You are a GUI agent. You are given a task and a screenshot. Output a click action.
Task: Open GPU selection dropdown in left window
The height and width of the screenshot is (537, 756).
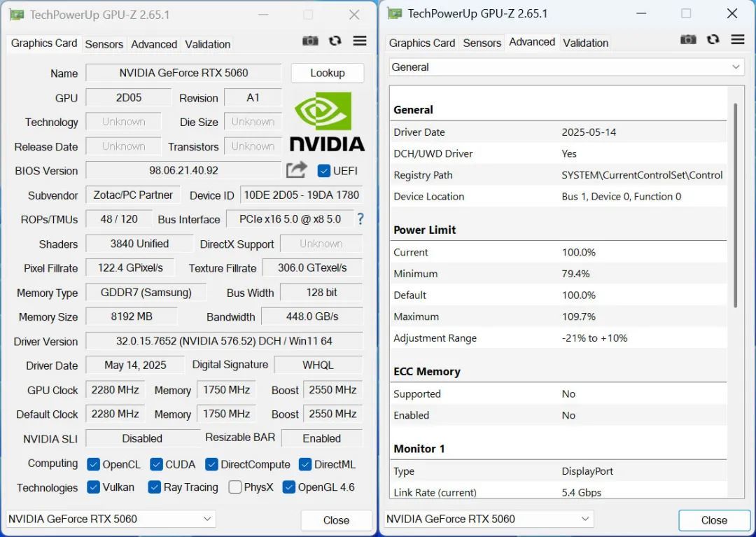point(111,519)
